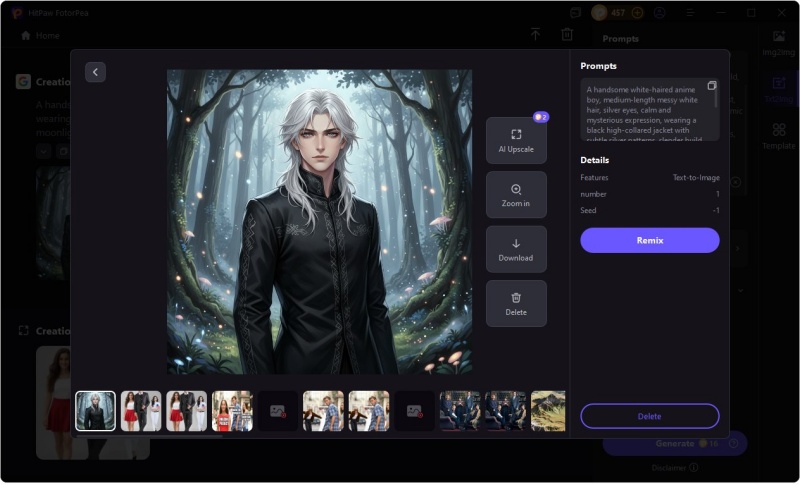Screen dimensions: 800x485
Task: Select the second thumbnail with red skirt group
Action: pos(141,411)
